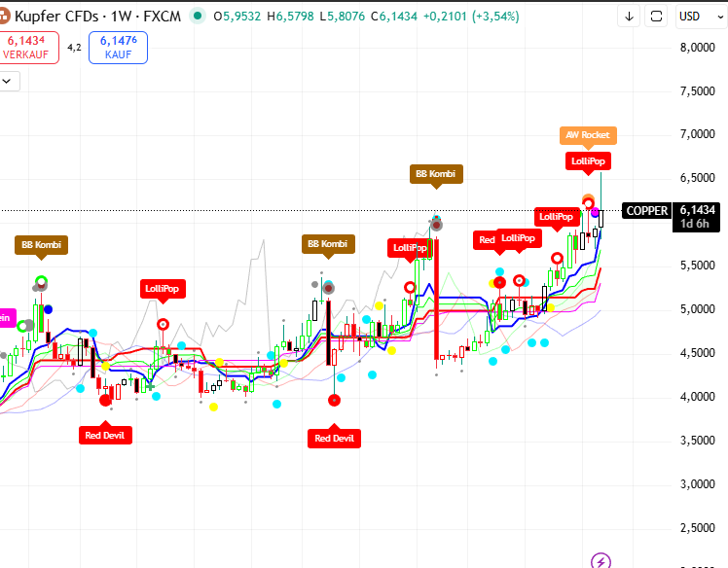The image size is (728, 568).
Task: Click the 6,1434 current price label
Action: [697, 210]
